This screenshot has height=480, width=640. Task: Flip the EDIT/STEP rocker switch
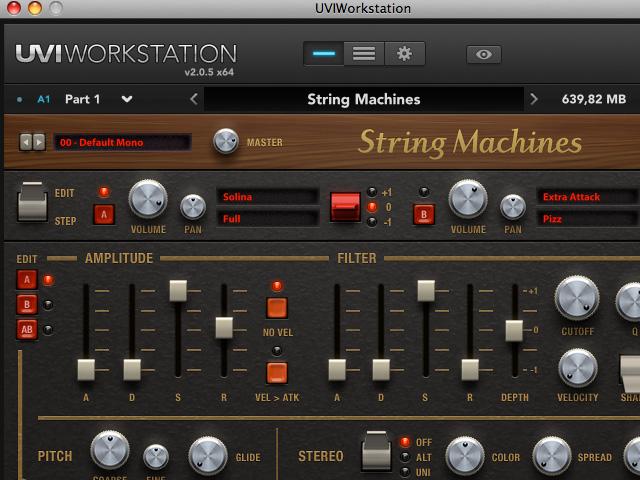click(x=32, y=202)
